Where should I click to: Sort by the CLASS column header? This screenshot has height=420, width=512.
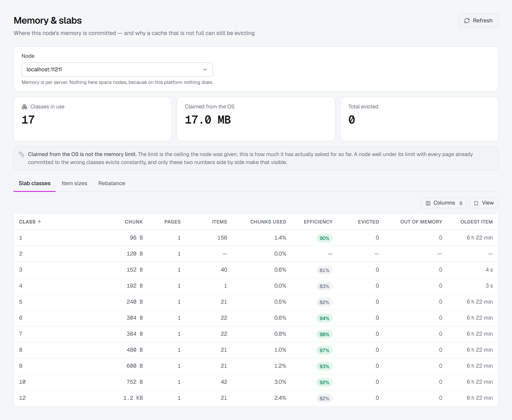(x=30, y=222)
